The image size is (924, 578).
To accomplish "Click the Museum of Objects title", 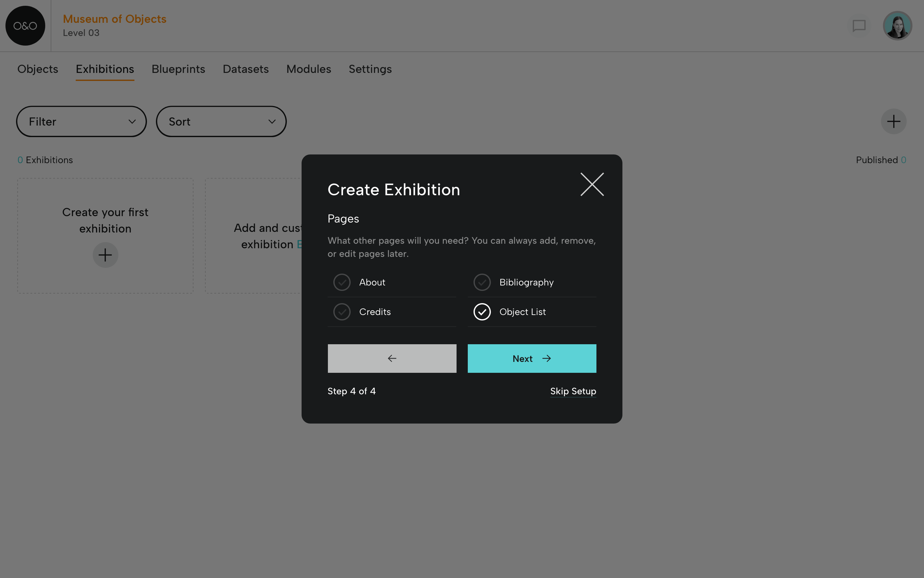I will click(115, 19).
